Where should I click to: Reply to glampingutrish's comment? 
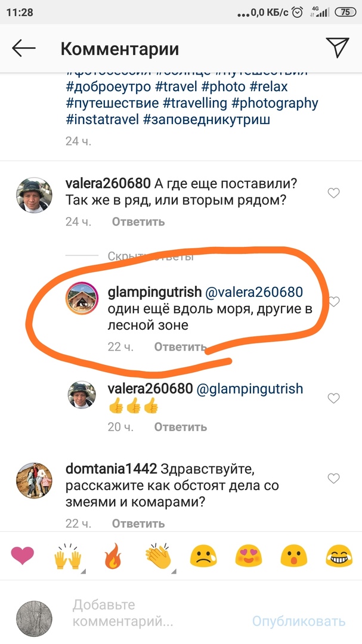[180, 346]
